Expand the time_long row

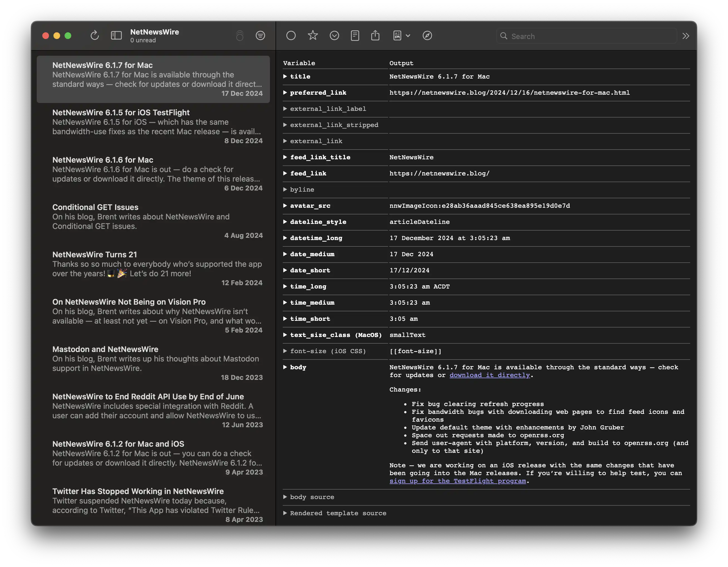click(285, 287)
